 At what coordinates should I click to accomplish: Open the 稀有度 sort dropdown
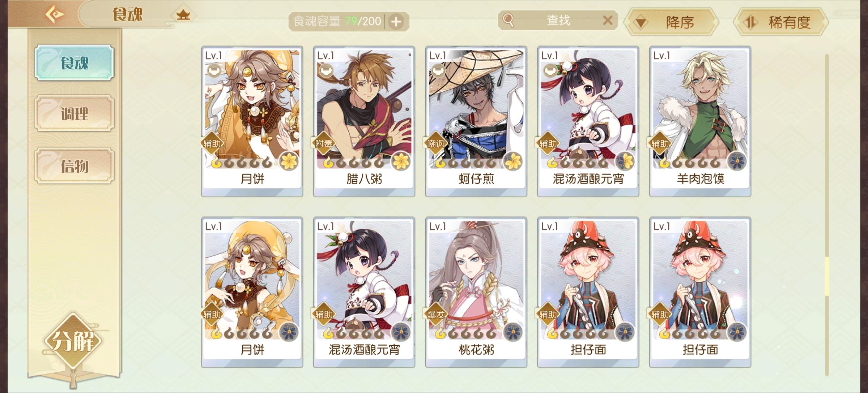point(781,22)
